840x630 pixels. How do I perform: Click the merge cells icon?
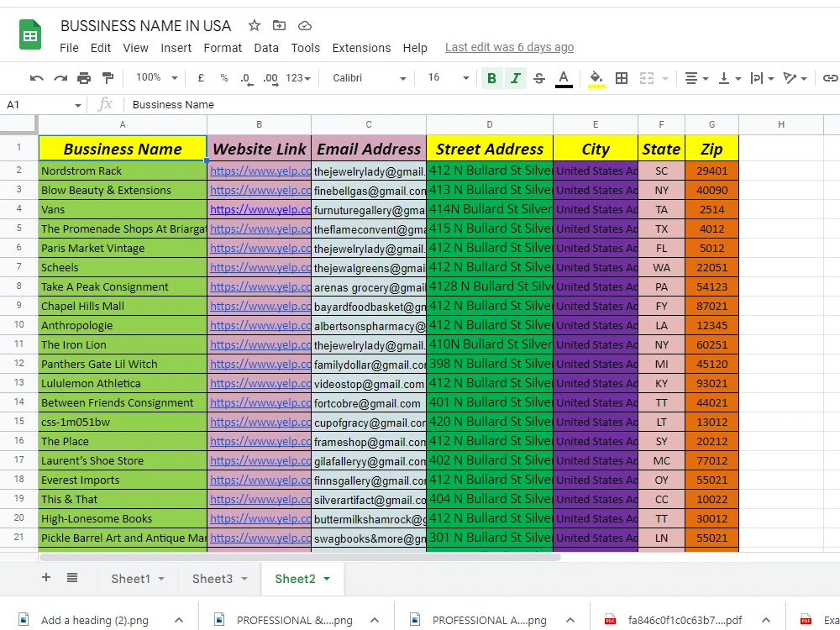pyautogui.click(x=647, y=78)
